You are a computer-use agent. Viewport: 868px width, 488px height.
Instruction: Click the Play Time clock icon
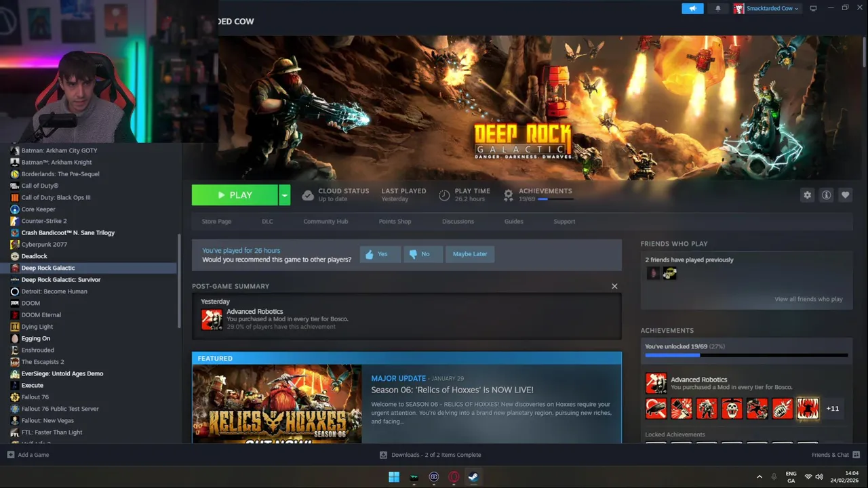coord(444,195)
